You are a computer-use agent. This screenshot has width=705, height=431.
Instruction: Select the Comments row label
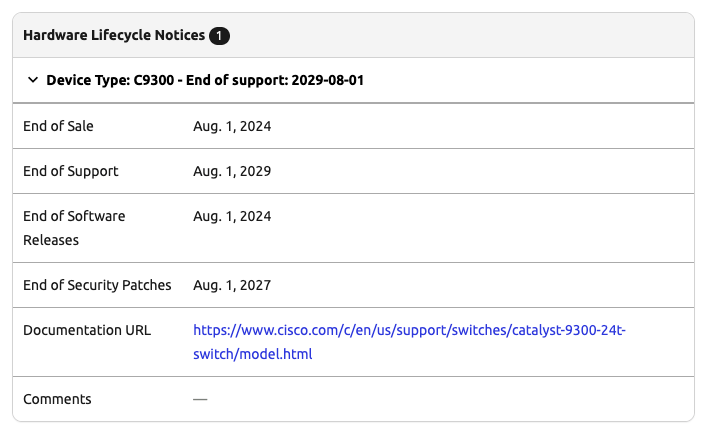57,399
